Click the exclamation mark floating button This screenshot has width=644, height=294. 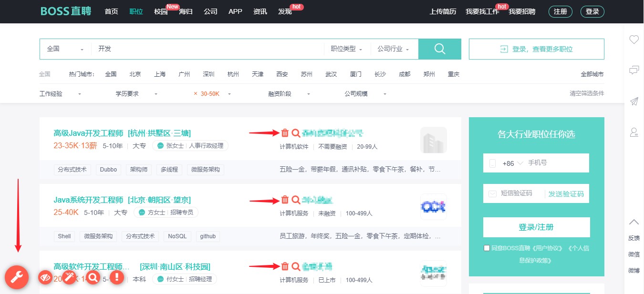[117, 277]
